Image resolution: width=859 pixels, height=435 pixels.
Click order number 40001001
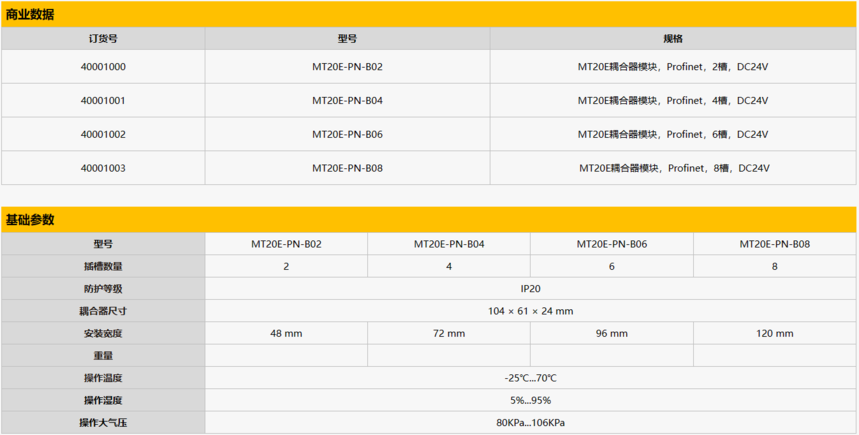tap(103, 101)
